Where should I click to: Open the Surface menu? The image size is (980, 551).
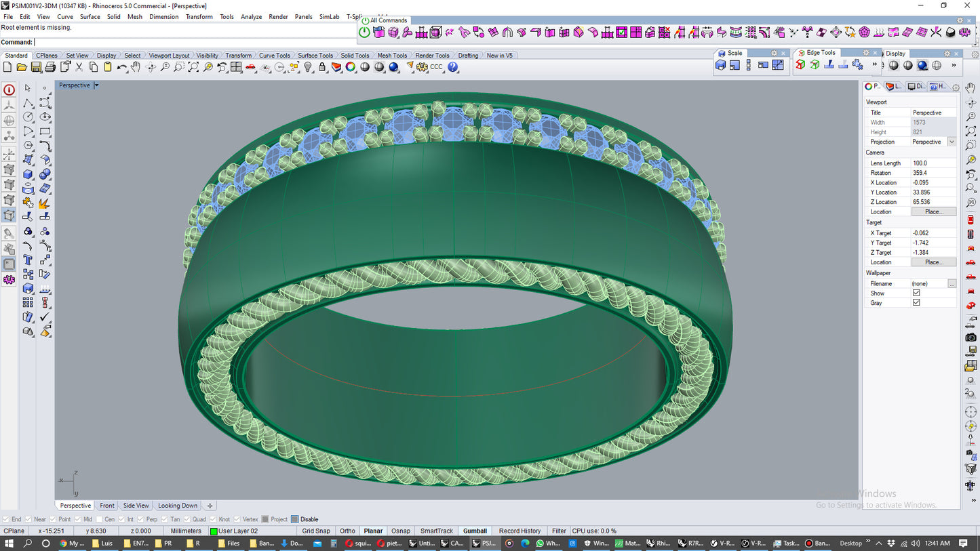point(90,17)
